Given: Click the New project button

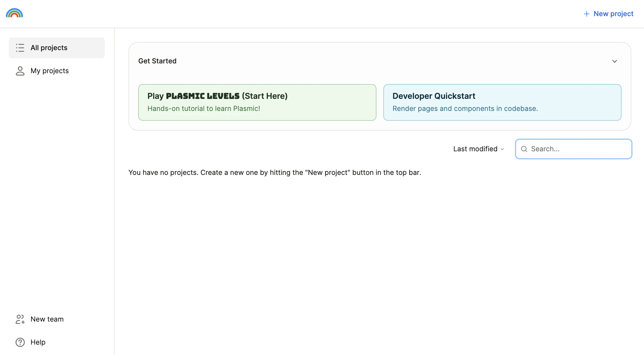Looking at the screenshot, I should pos(609,14).
